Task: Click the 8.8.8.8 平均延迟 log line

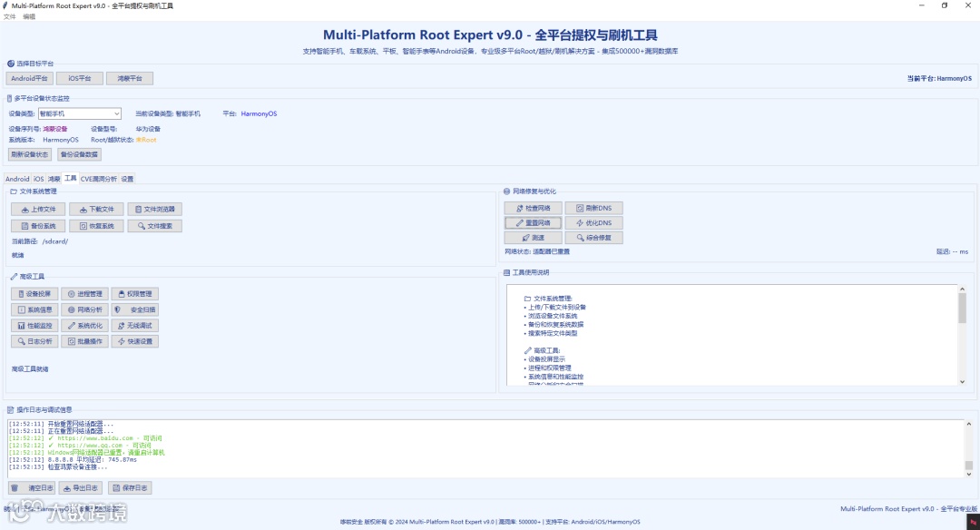Action: (73, 459)
